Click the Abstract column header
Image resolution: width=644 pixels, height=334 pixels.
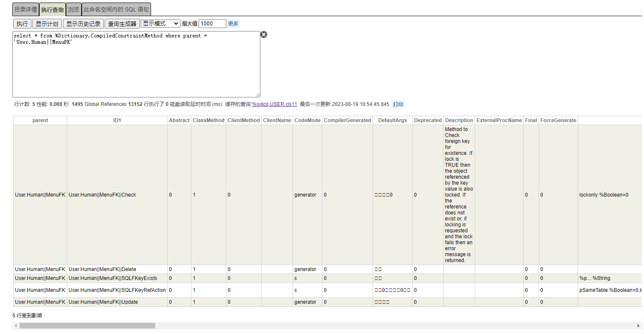(x=179, y=120)
